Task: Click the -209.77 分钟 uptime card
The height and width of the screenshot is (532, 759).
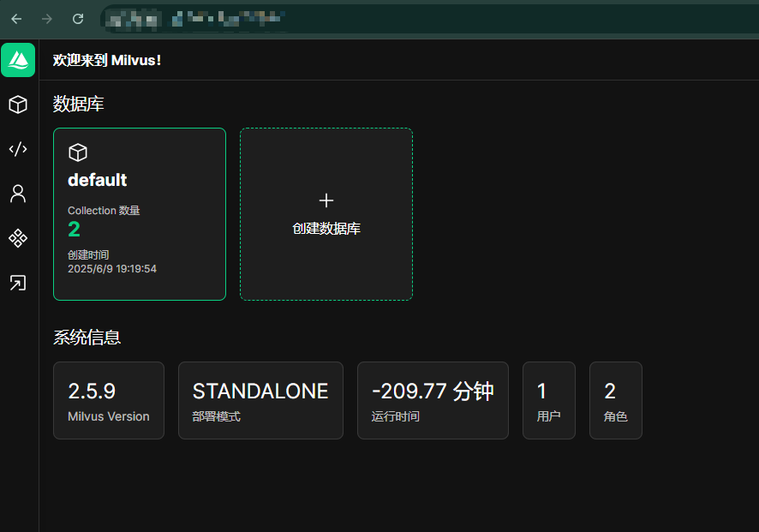Action: (x=433, y=400)
